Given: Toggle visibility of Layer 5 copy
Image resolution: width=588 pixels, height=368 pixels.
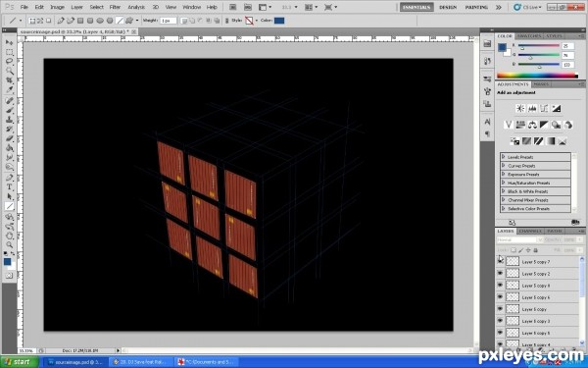Looking at the screenshot, I should (x=500, y=309).
